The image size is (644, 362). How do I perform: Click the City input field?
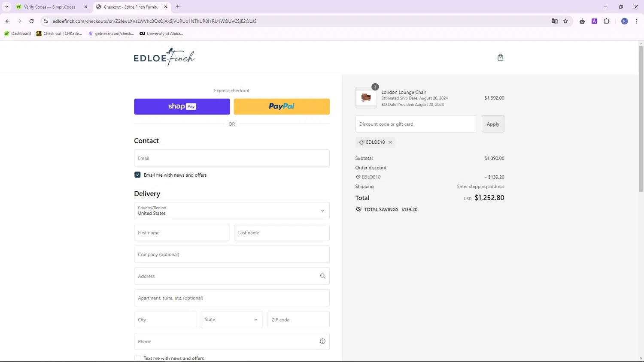click(x=165, y=320)
